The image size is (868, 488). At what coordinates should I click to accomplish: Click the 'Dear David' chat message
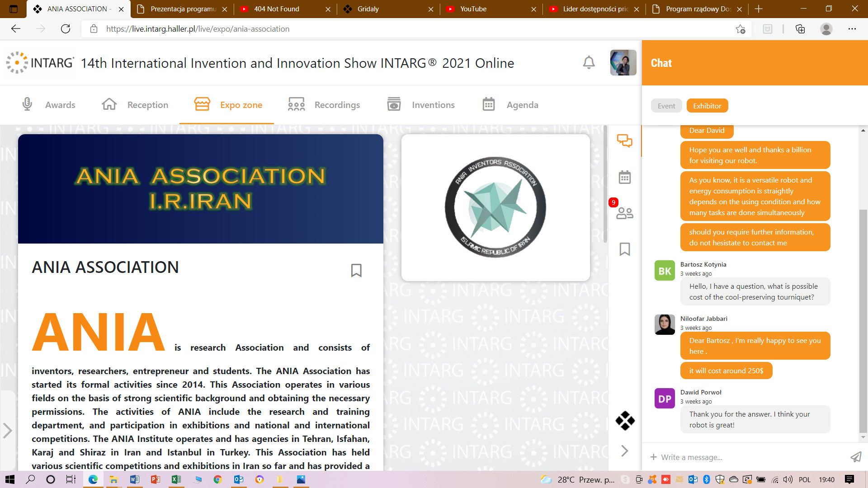pyautogui.click(x=707, y=131)
